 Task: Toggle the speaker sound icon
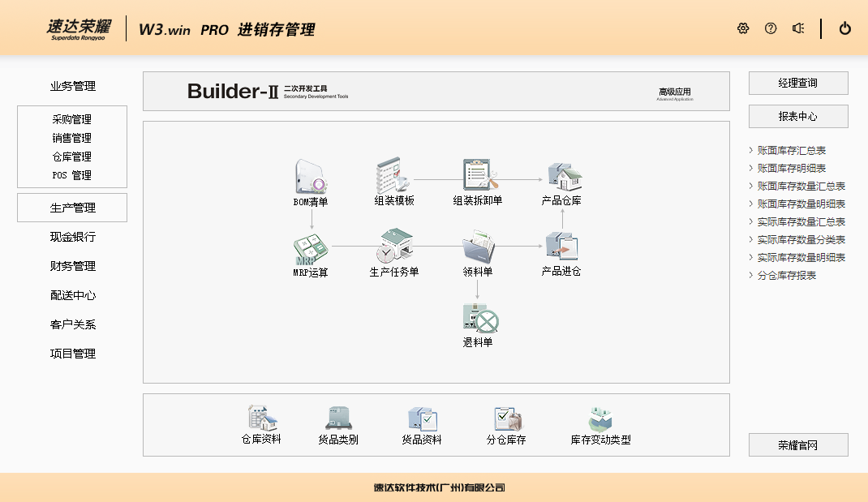(798, 28)
